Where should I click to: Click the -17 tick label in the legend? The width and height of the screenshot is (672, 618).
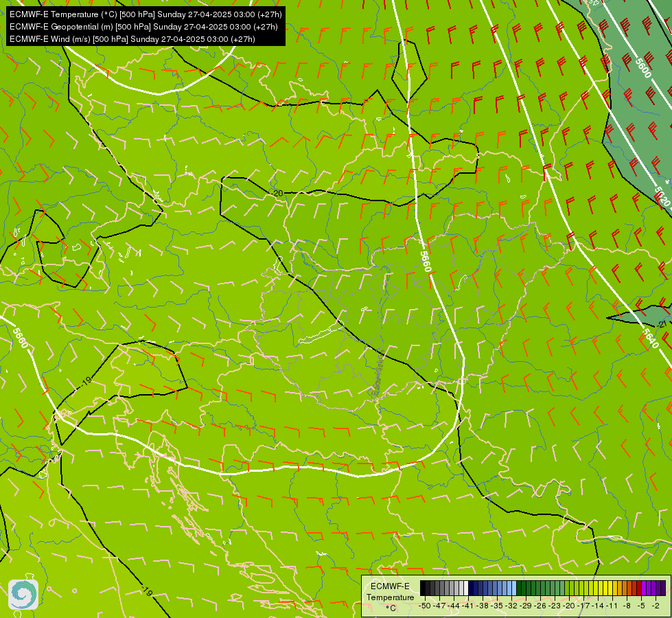point(583,606)
